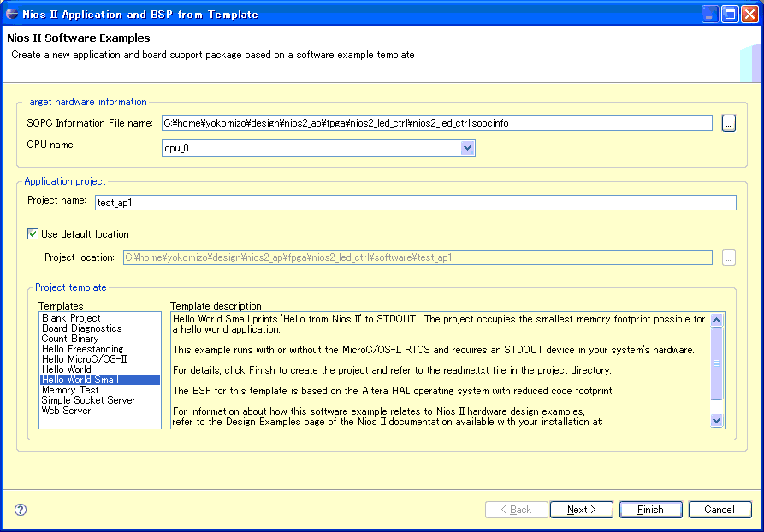Click the SOPC Information File name field
The image size is (764, 532).
pos(437,123)
